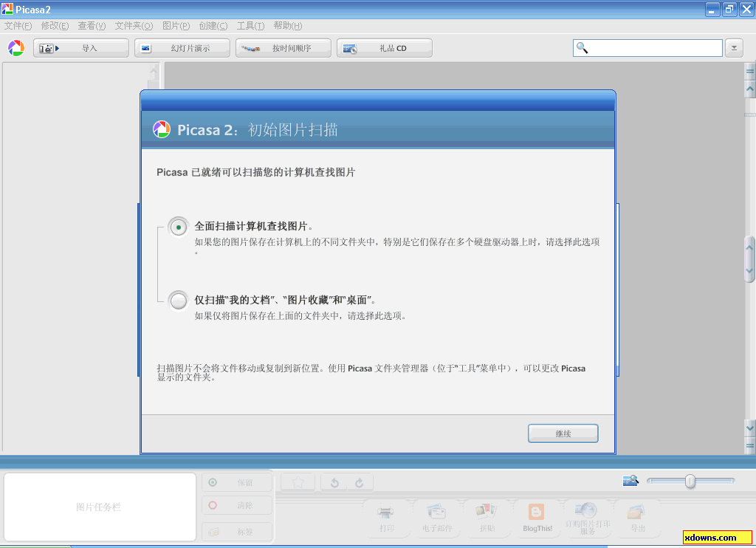The width and height of the screenshot is (756, 548).
Task: Click the 导出 export icon
Action: tap(637, 518)
